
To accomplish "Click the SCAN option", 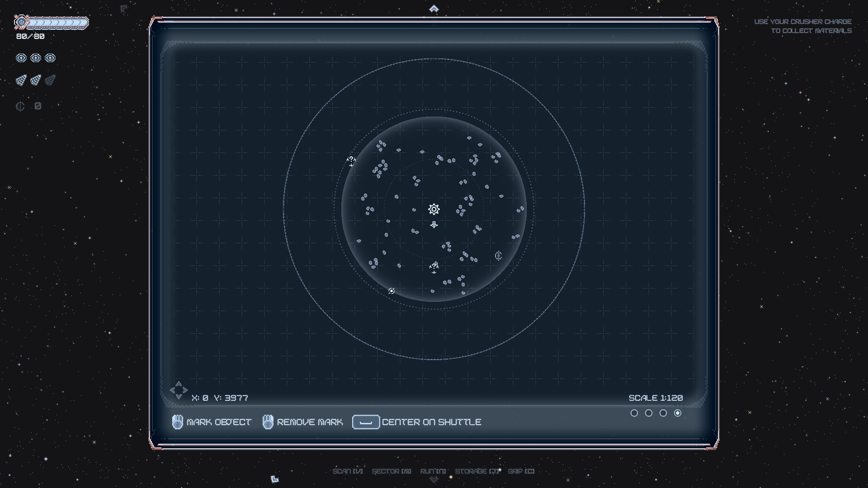I will 347,471.
